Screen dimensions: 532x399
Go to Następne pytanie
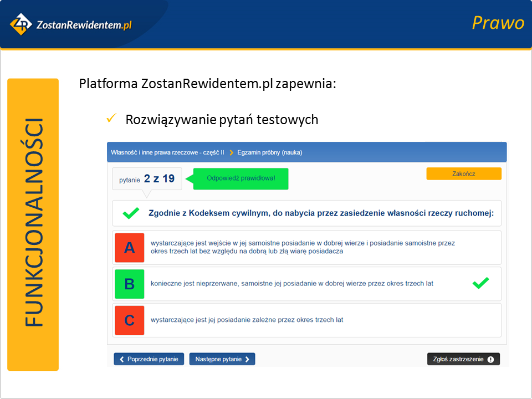(222, 359)
